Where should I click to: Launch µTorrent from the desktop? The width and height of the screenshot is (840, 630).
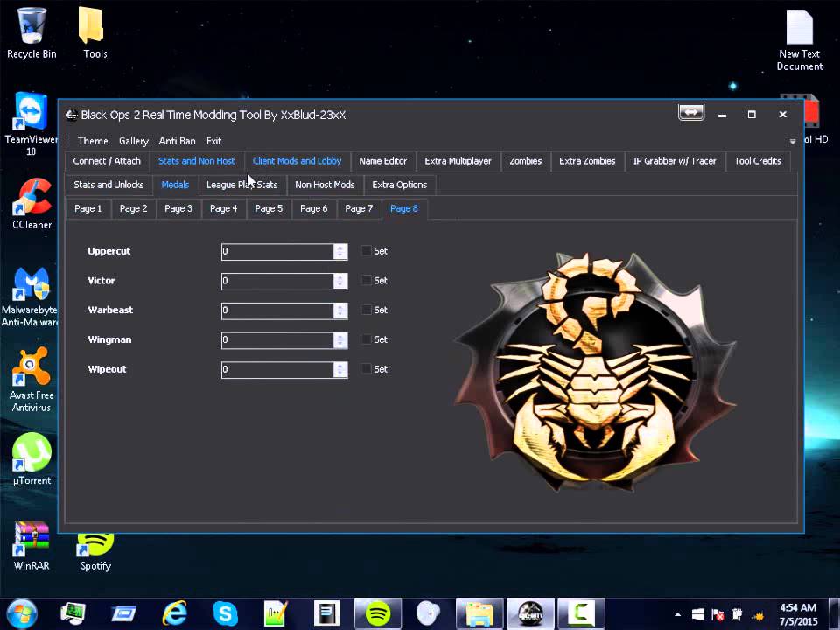point(31,458)
